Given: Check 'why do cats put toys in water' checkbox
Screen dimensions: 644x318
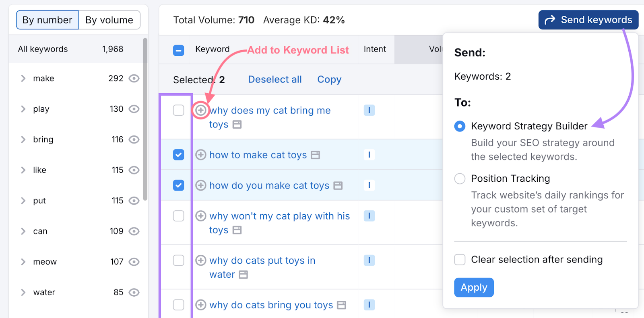Looking at the screenshot, I should [x=178, y=261].
